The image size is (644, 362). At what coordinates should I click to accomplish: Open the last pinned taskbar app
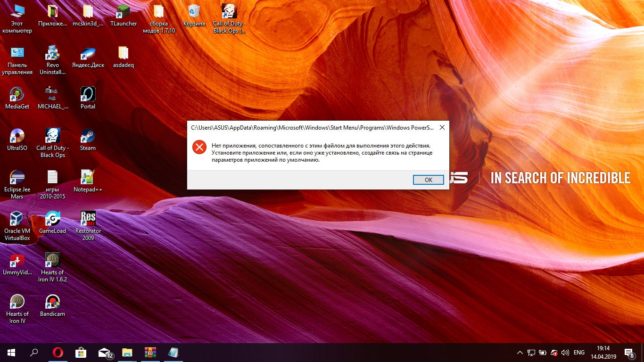coord(173,352)
